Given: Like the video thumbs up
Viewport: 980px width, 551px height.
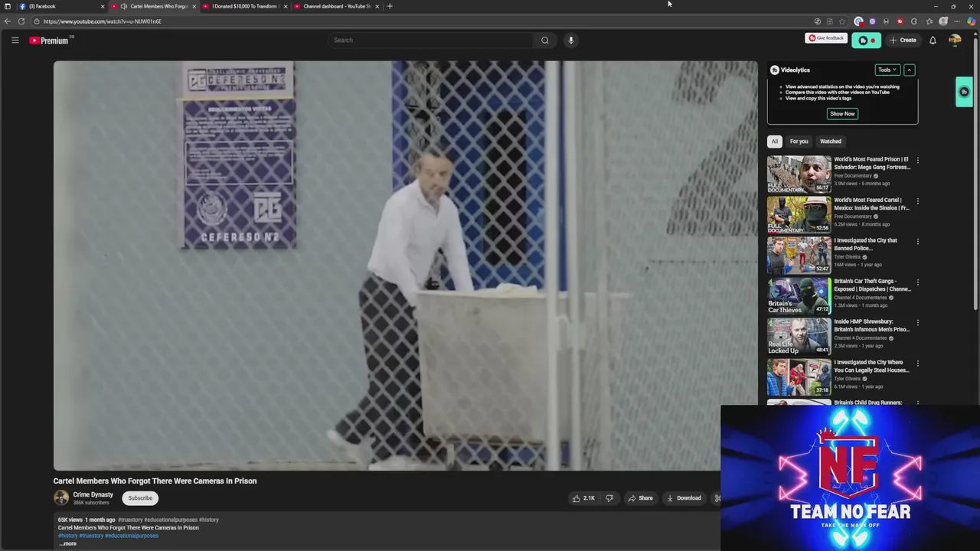Looking at the screenshot, I should coord(583,498).
